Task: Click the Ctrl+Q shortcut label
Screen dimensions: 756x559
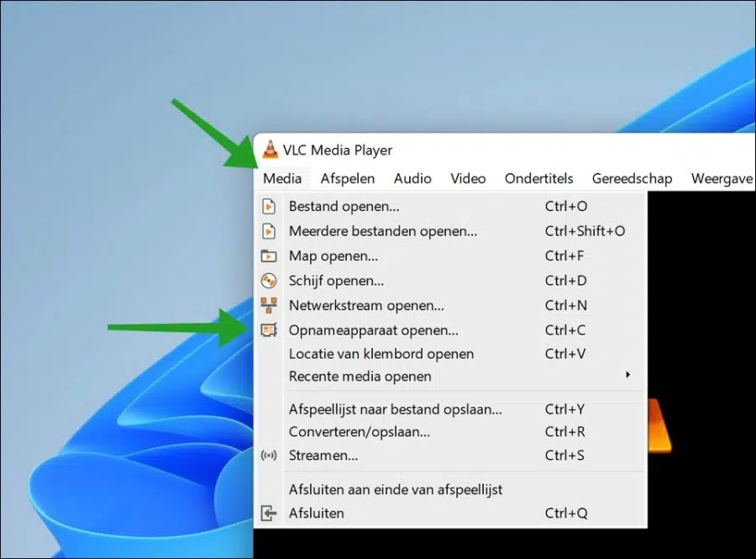Action: tap(566, 513)
